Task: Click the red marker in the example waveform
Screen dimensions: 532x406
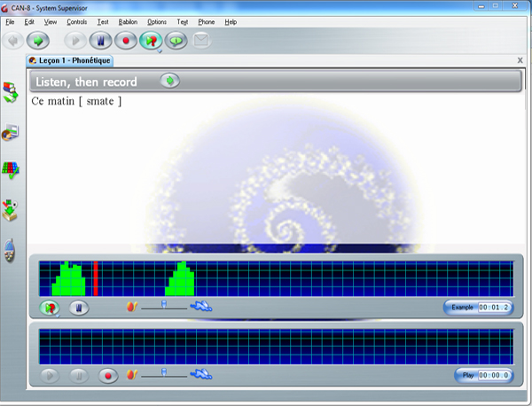Action: 95,278
